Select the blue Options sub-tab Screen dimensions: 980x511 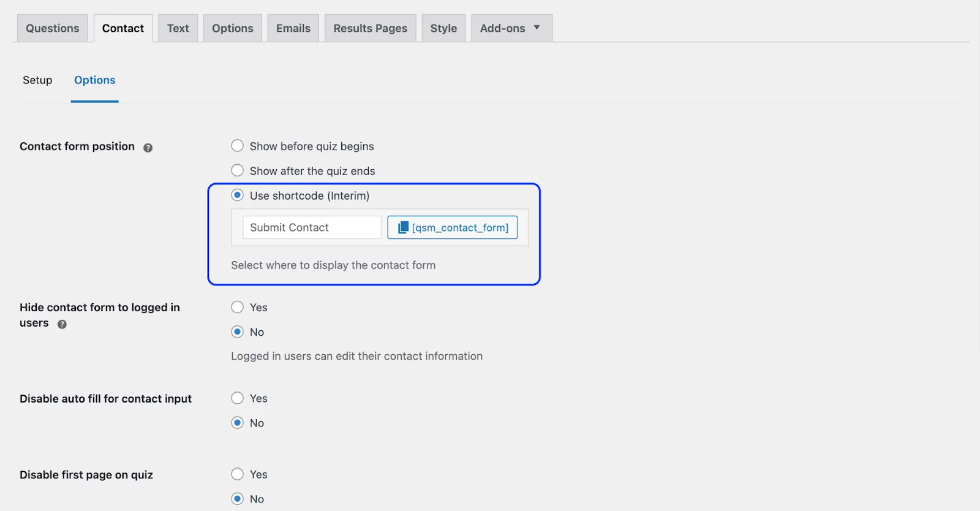coord(95,80)
